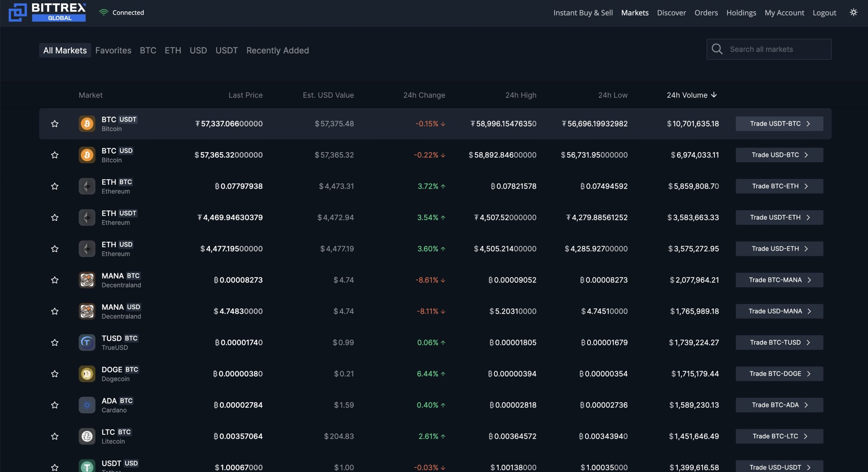Click the TrueUSD coin icon
Screen dimensions: 868x472
[87, 343]
